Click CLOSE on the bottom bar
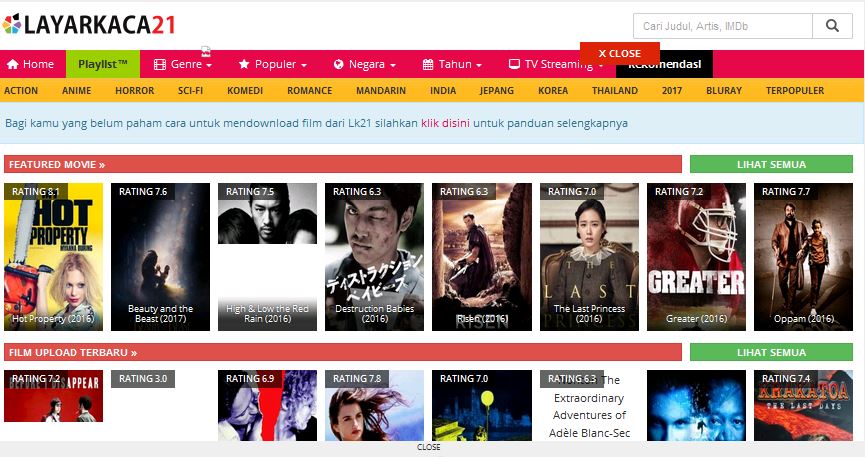Image resolution: width=865 pixels, height=457 pixels. pyautogui.click(x=429, y=447)
